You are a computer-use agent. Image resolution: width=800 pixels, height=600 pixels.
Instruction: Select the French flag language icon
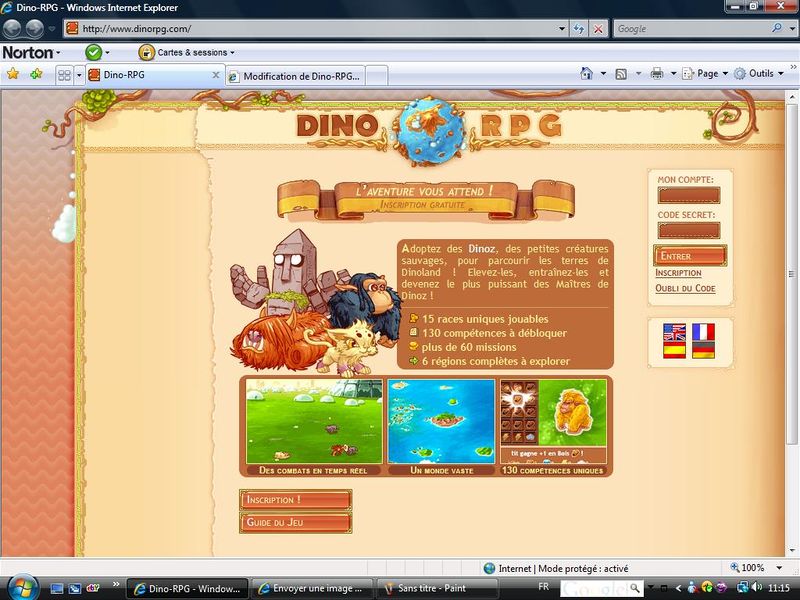coord(703,333)
